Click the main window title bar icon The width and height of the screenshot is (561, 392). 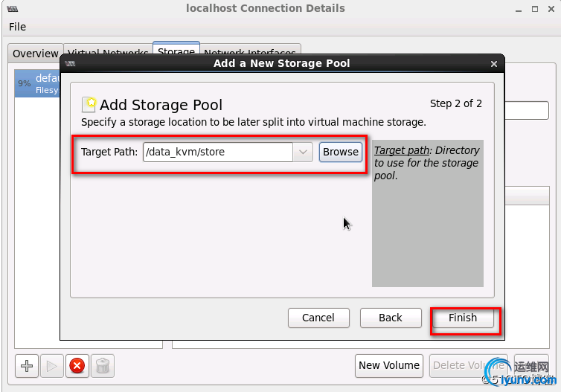pos(10,9)
